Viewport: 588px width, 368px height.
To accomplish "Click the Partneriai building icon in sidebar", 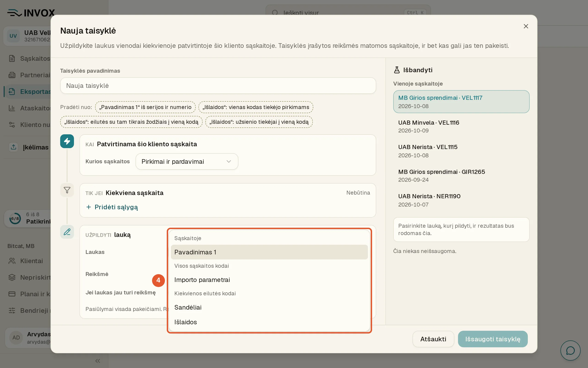I will pyautogui.click(x=12, y=75).
